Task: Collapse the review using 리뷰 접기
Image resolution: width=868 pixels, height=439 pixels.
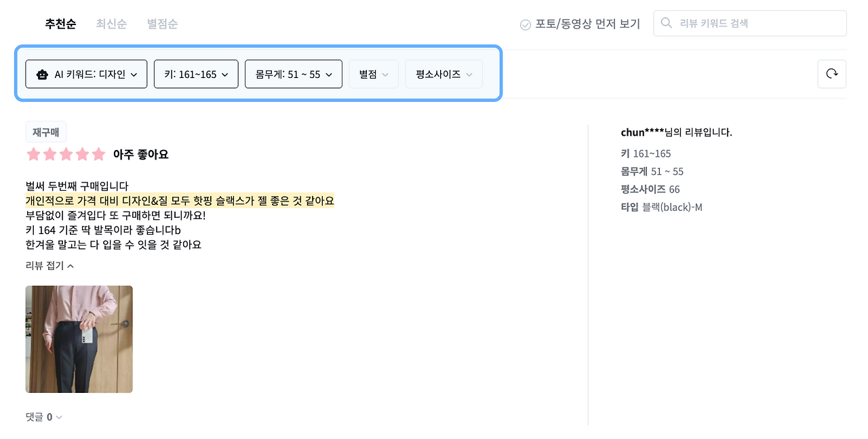Action: pyautogui.click(x=47, y=265)
